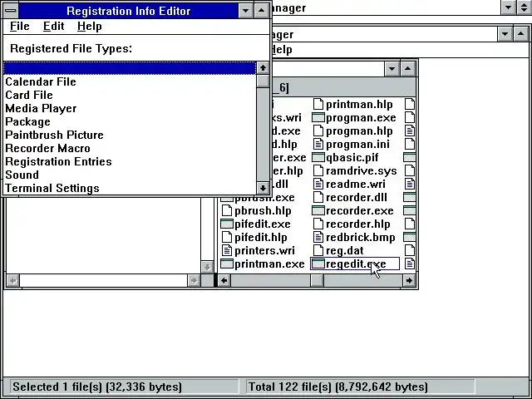532x399 pixels.
Task: Minimize Registration Info Editor window
Action: click(246, 11)
